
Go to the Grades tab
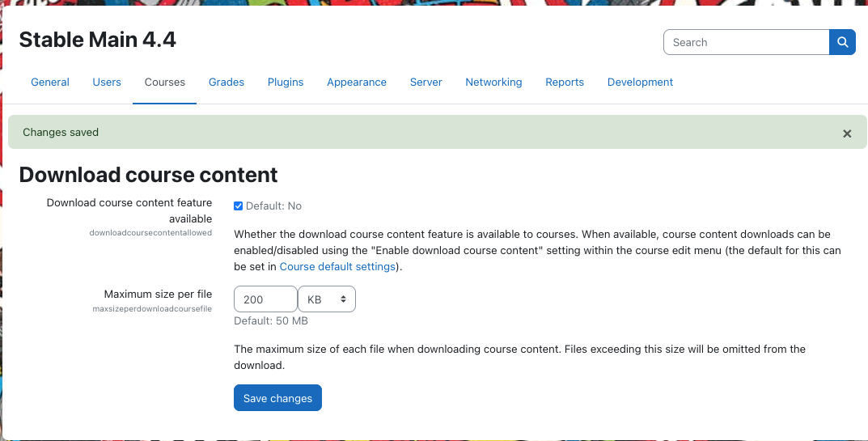tap(227, 82)
